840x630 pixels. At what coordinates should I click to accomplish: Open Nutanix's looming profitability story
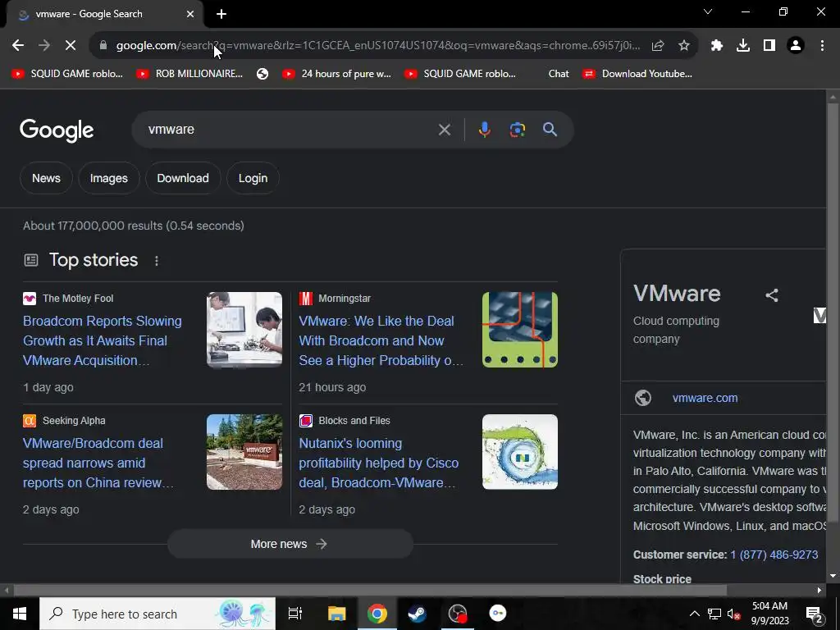tap(378, 463)
